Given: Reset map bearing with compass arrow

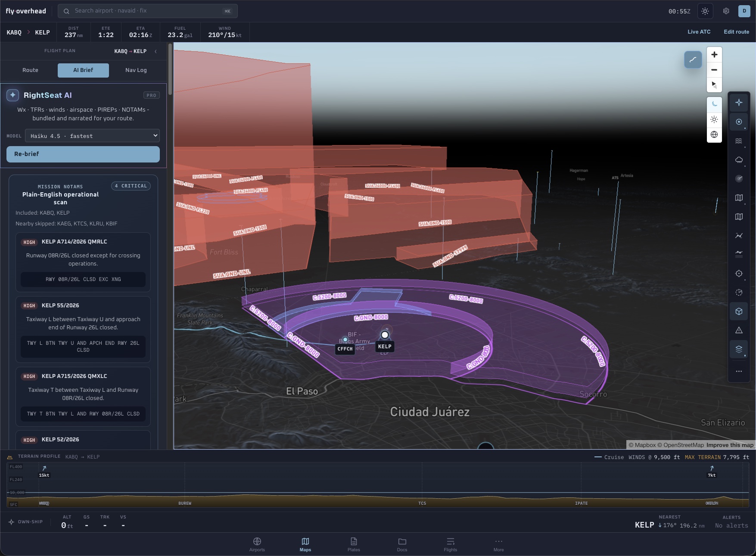Looking at the screenshot, I should (714, 85).
